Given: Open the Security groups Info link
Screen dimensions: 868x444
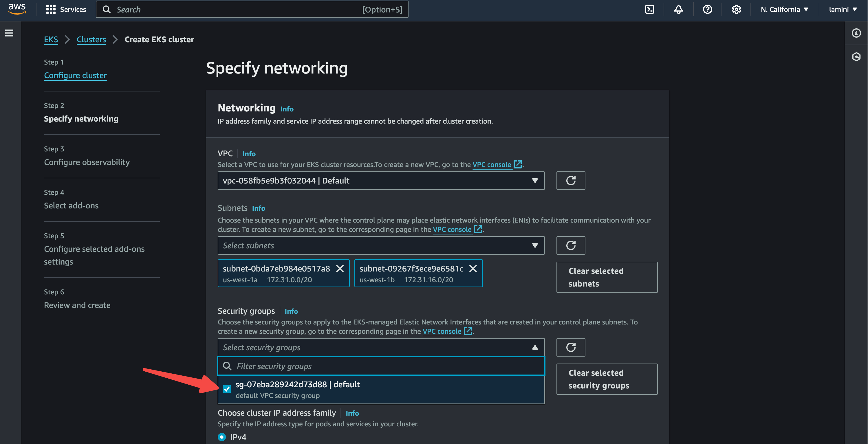Looking at the screenshot, I should 291,311.
